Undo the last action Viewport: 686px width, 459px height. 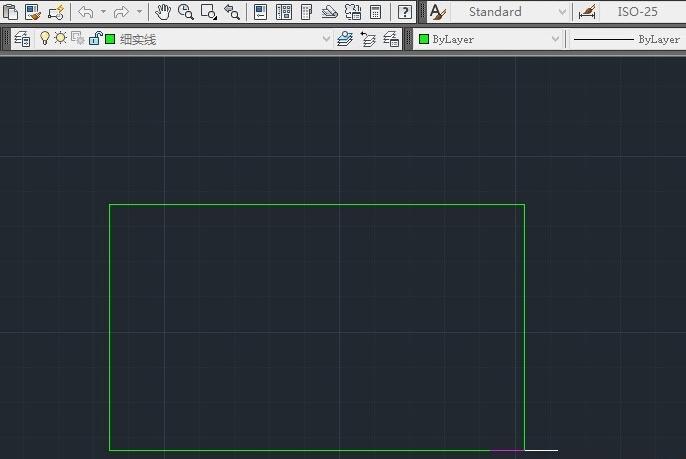(x=85, y=12)
